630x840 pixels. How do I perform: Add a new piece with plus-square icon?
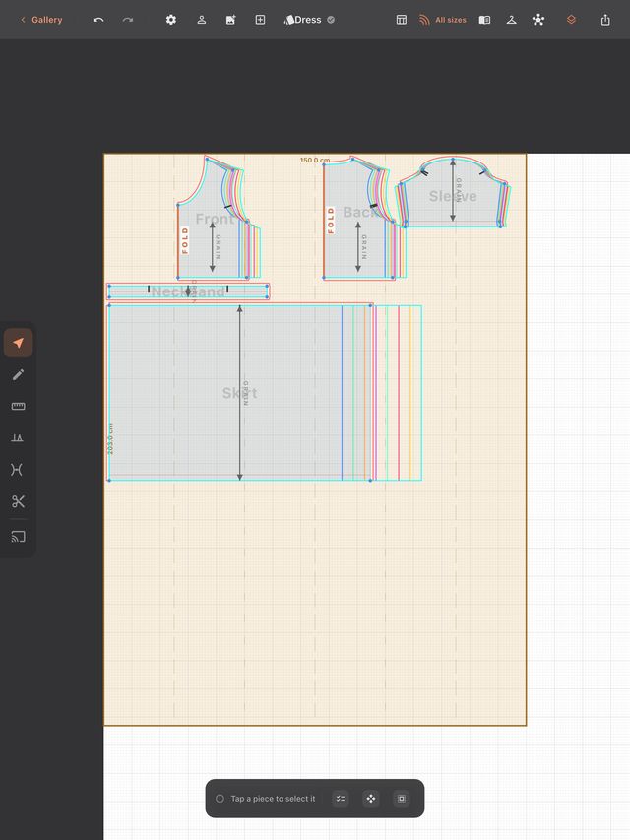pos(260,20)
